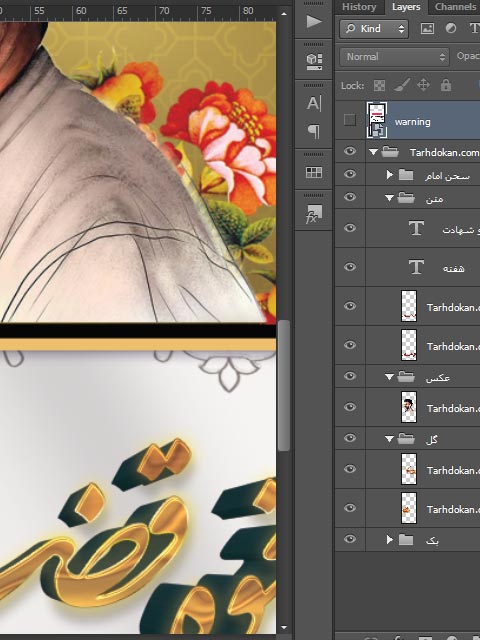Select the warning layer name

coord(412,122)
